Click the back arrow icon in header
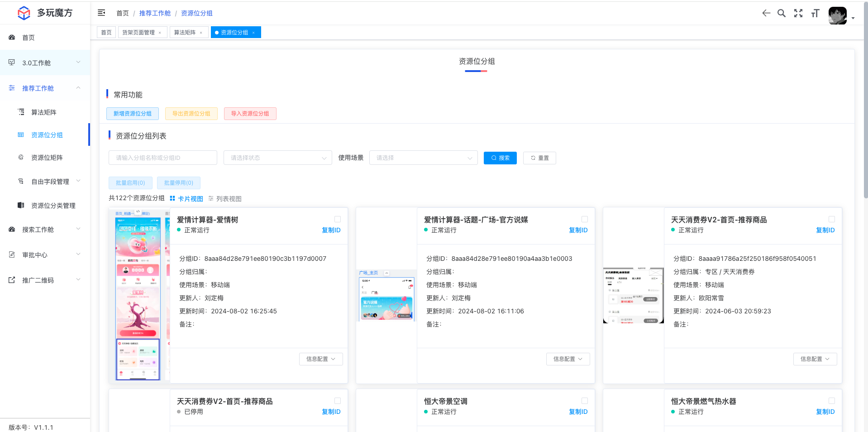Screen dimensions: 868x432 766,13
